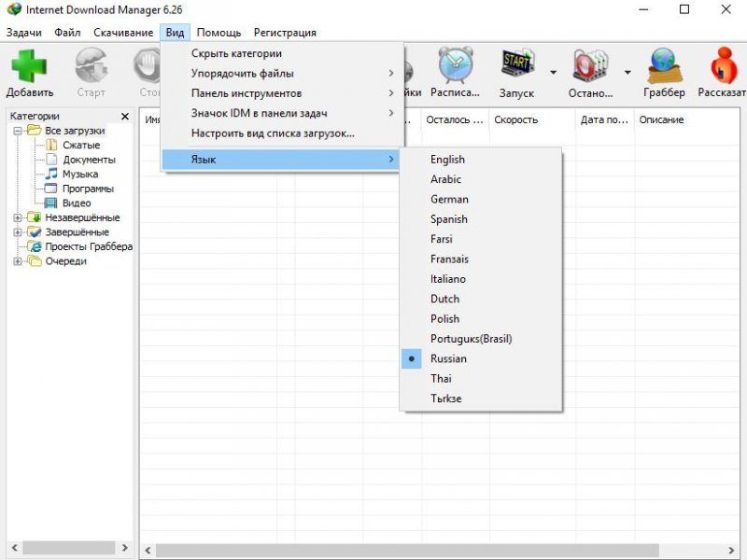Open the Регистрация menu
Screen dimensions: 747x560
(285, 33)
